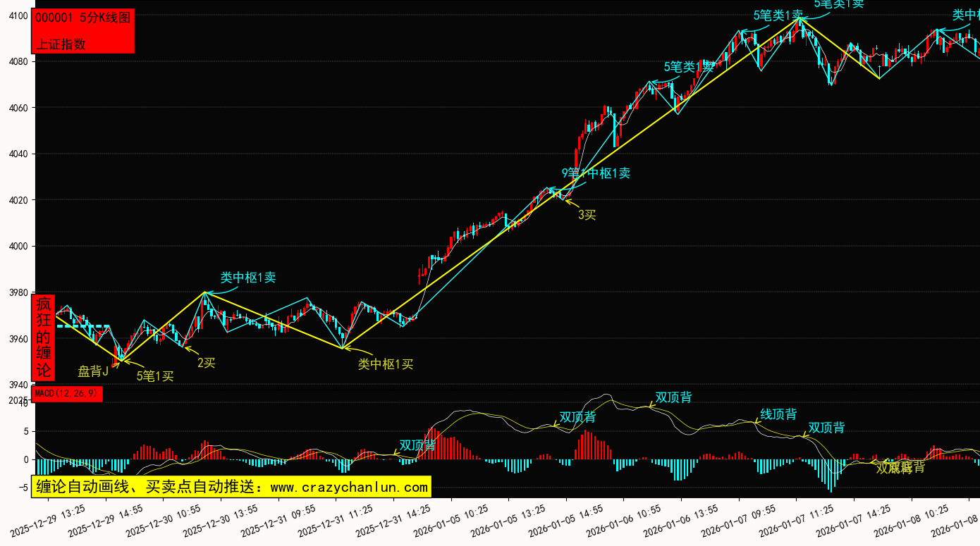This screenshot has width=980, height=546.
Task: Click the 2买 buy point annotation
Action: click(x=206, y=363)
